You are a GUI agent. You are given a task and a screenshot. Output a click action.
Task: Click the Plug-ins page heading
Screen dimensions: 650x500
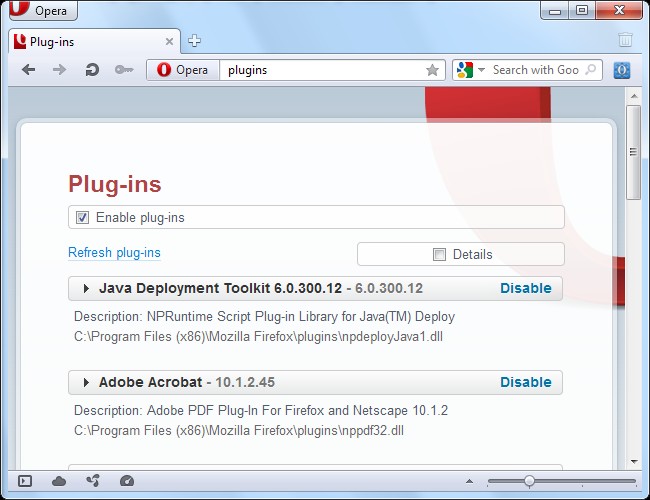pyautogui.click(x=115, y=184)
